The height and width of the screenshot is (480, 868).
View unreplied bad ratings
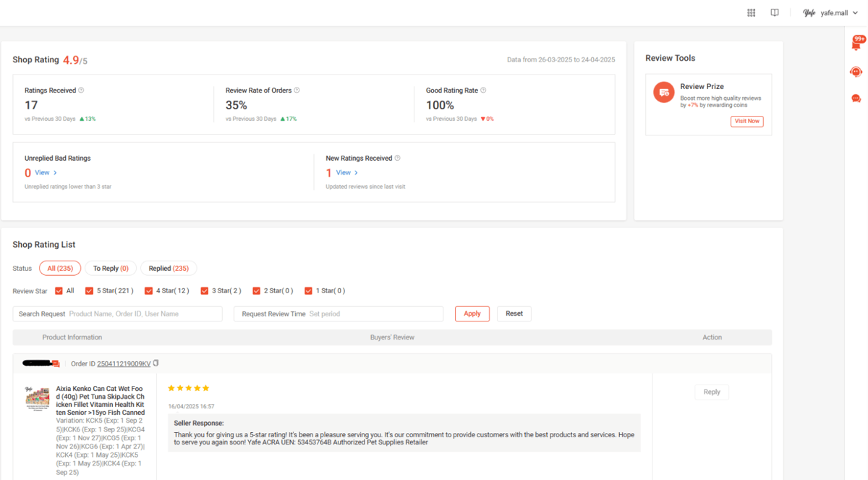pos(46,172)
